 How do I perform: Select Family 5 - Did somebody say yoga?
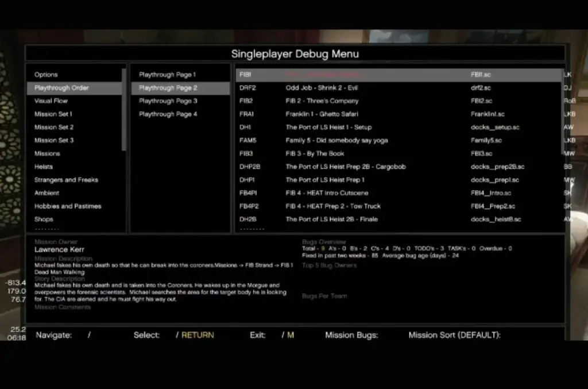[x=336, y=140]
